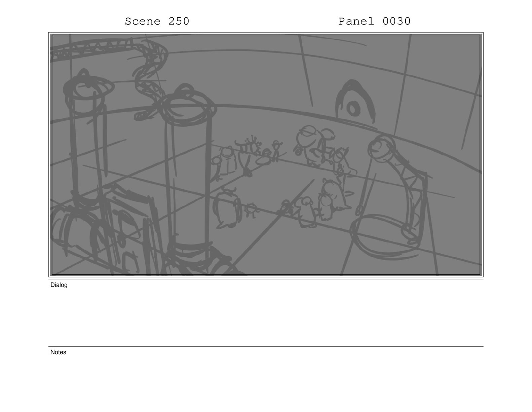The image size is (532, 412).
Task: Click the Panel 0030 heading text
Action: coord(374,21)
